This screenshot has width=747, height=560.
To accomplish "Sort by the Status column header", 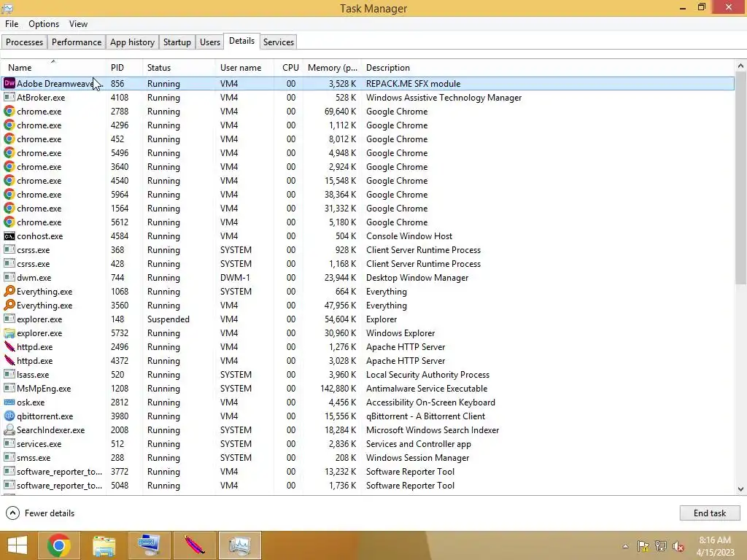I will [179, 68].
